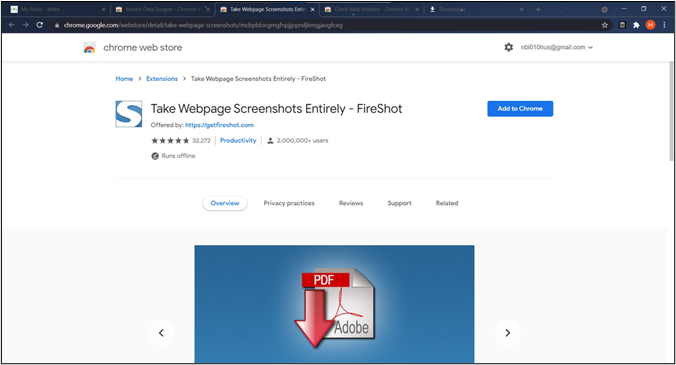This screenshot has width=676, height=365.
Task: Open the Privacy practices tab
Action: 289,203
